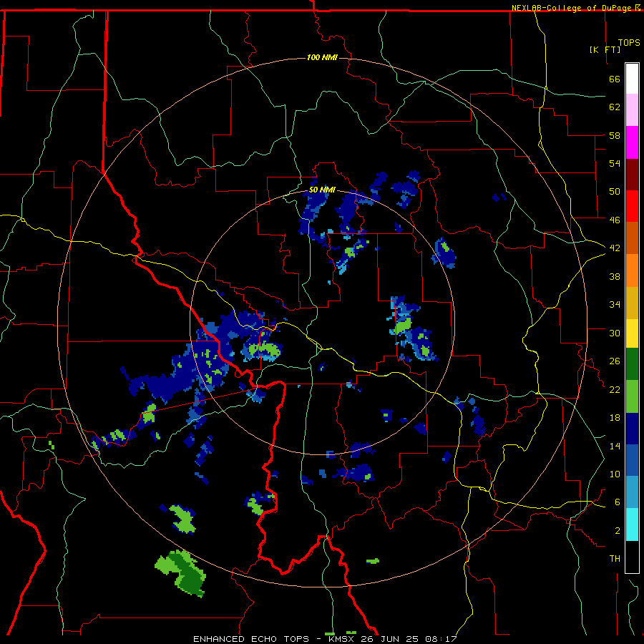Select the medium blue legend swatch
The height and width of the screenshot is (644, 644).
coord(632,460)
